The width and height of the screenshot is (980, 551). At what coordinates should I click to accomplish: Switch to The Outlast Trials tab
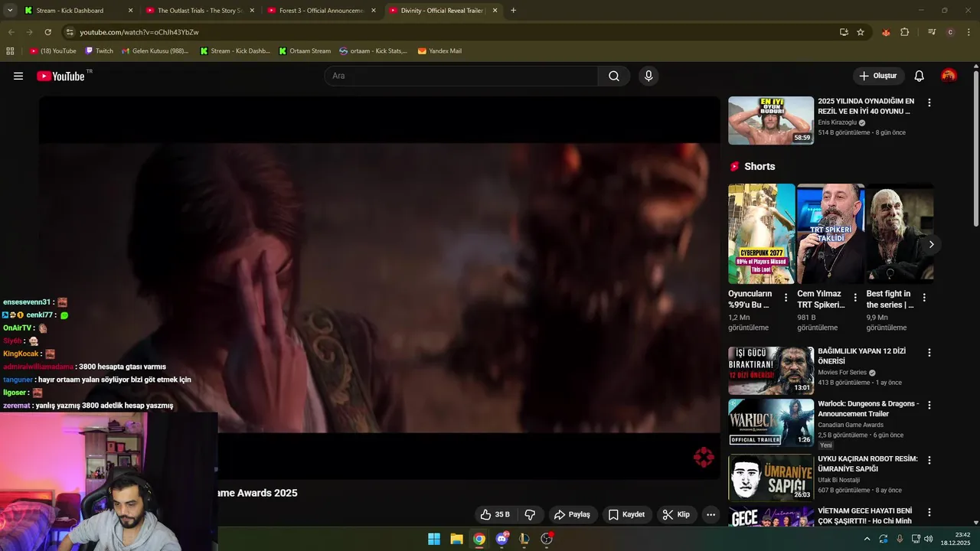click(199, 11)
